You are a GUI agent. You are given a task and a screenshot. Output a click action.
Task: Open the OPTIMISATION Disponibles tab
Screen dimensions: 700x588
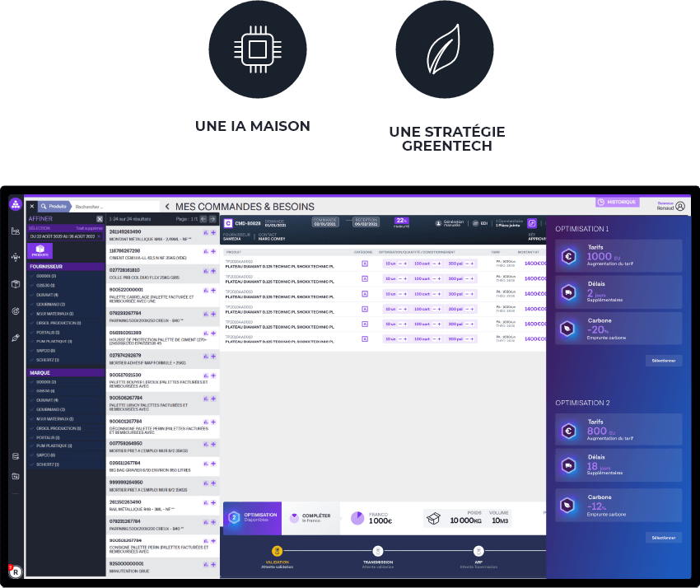click(x=251, y=517)
